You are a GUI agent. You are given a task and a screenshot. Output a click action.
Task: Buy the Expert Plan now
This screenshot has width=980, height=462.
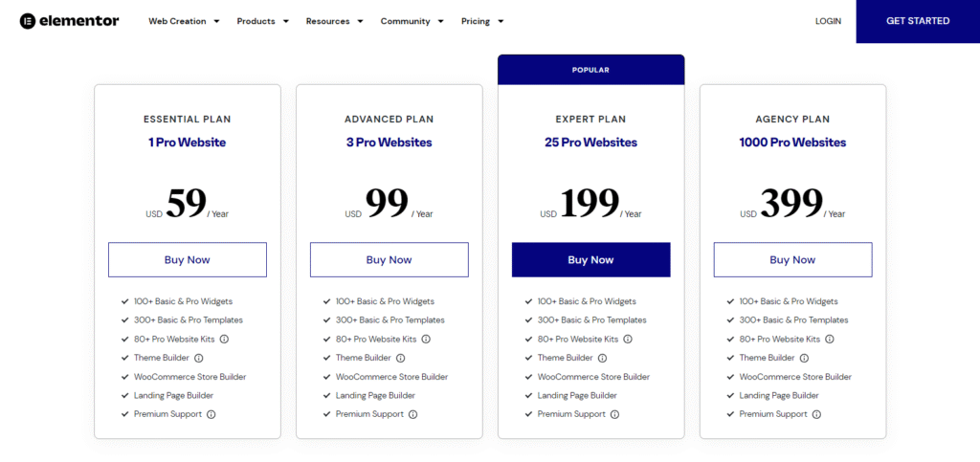(590, 259)
